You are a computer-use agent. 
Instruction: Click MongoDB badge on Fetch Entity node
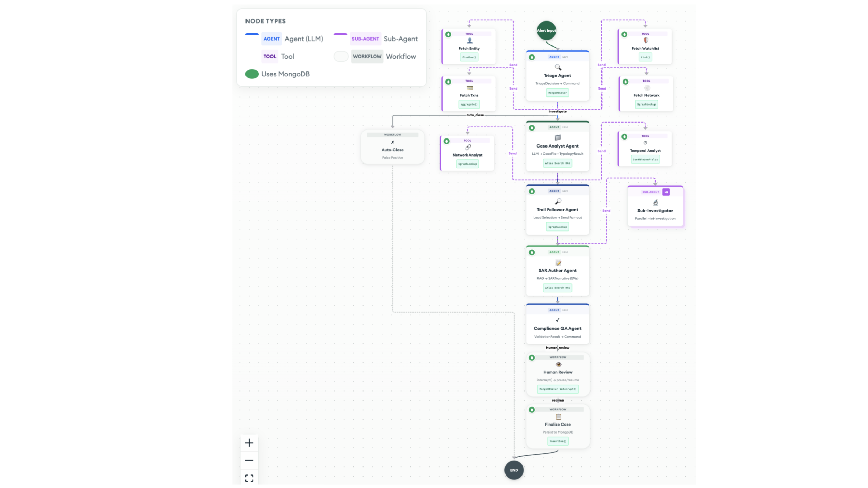coord(448,34)
